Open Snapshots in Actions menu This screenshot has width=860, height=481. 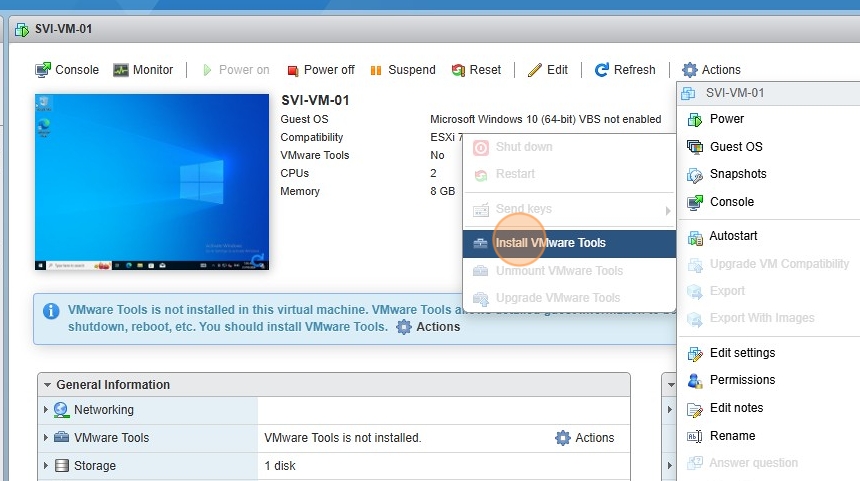click(x=769, y=174)
